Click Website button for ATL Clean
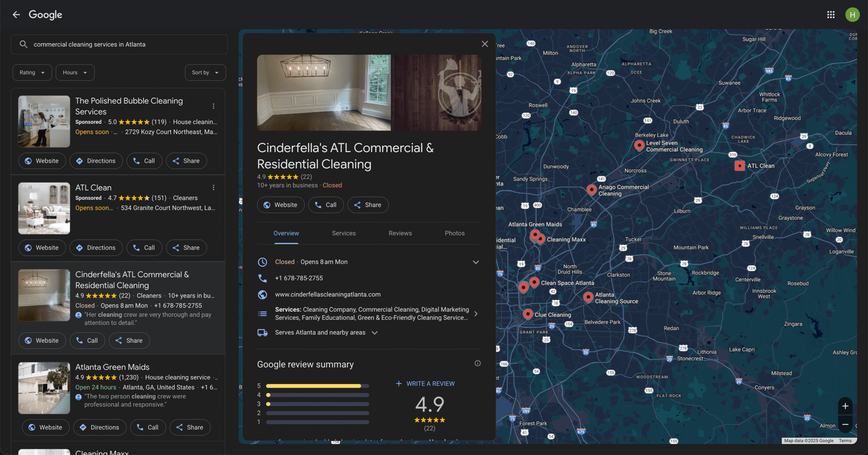 42,248
